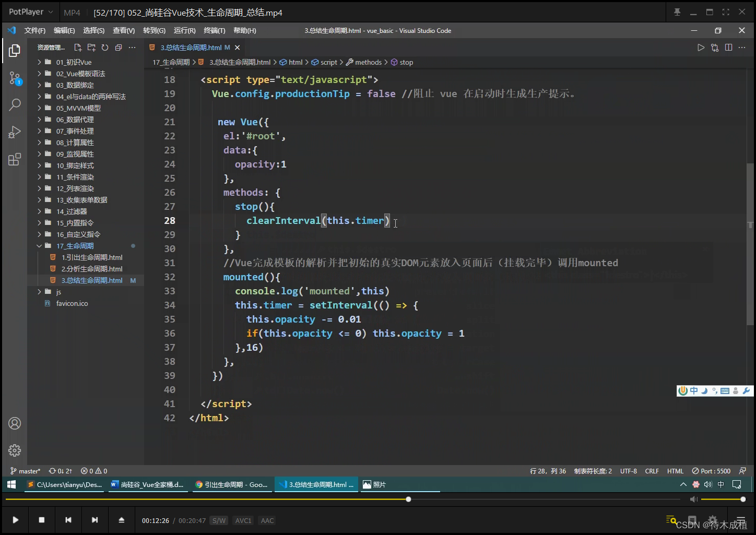The image size is (756, 535).
Task: Click the Port : 5500 live server status
Action: click(711, 471)
